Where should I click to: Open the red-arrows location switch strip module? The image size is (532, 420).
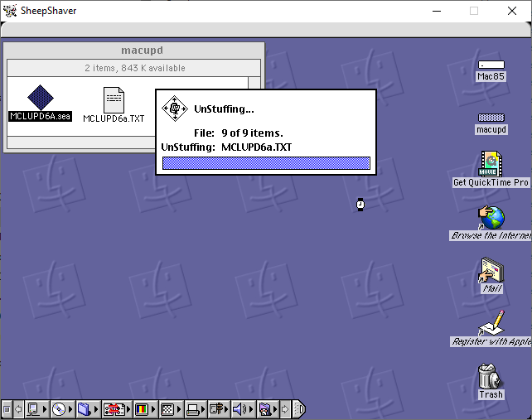point(117,409)
